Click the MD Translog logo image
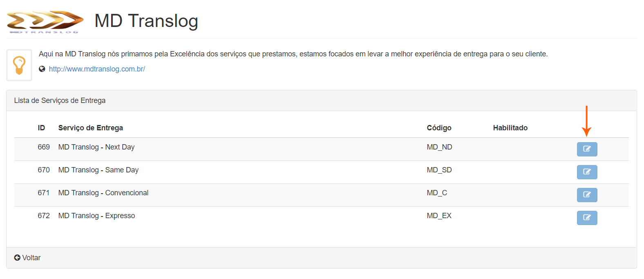The height and width of the screenshot is (279, 644). click(45, 21)
